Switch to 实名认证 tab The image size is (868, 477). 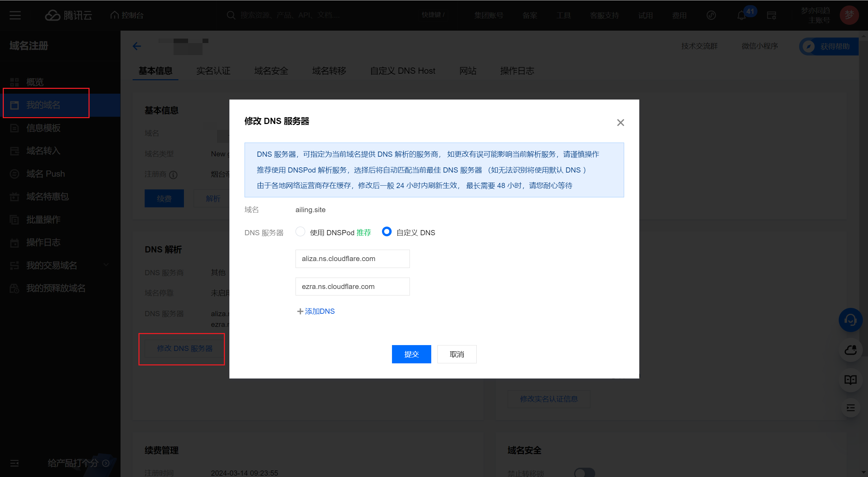[x=213, y=71]
